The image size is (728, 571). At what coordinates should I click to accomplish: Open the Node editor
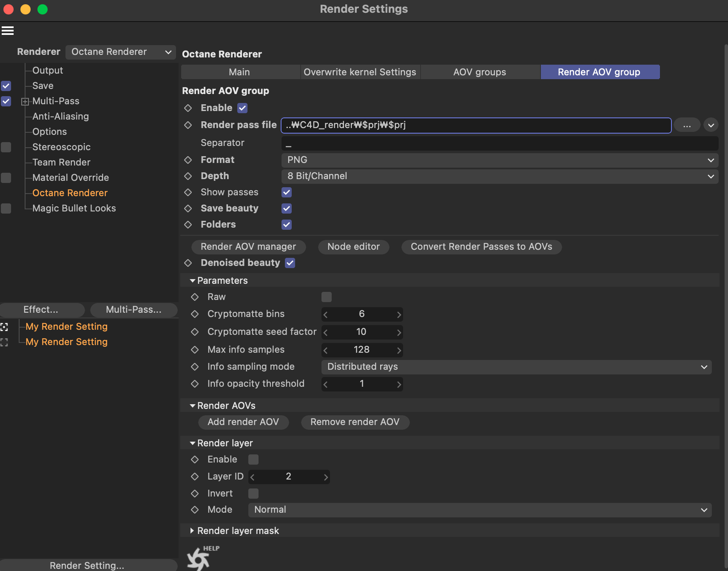pos(353,247)
